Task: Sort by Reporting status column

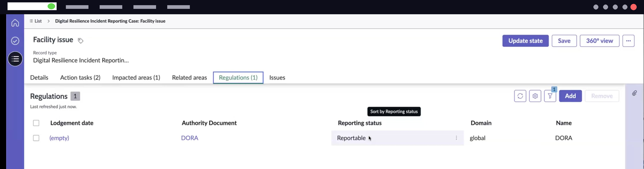Action: point(360,123)
